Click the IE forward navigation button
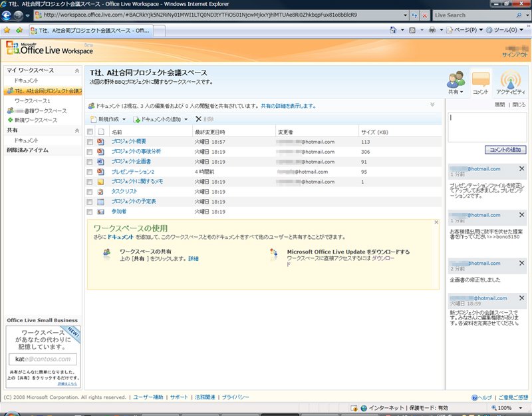The height and width of the screenshot is (416, 532). 18,15
